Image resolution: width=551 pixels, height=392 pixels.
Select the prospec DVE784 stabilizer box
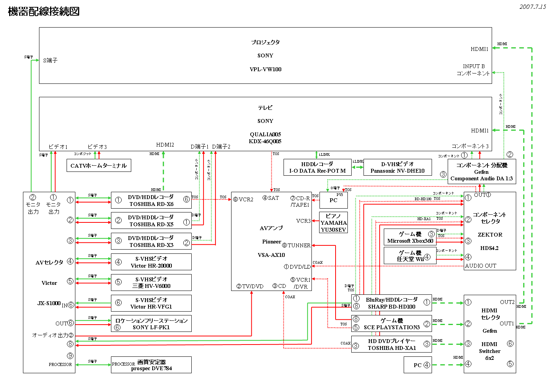click(x=151, y=365)
